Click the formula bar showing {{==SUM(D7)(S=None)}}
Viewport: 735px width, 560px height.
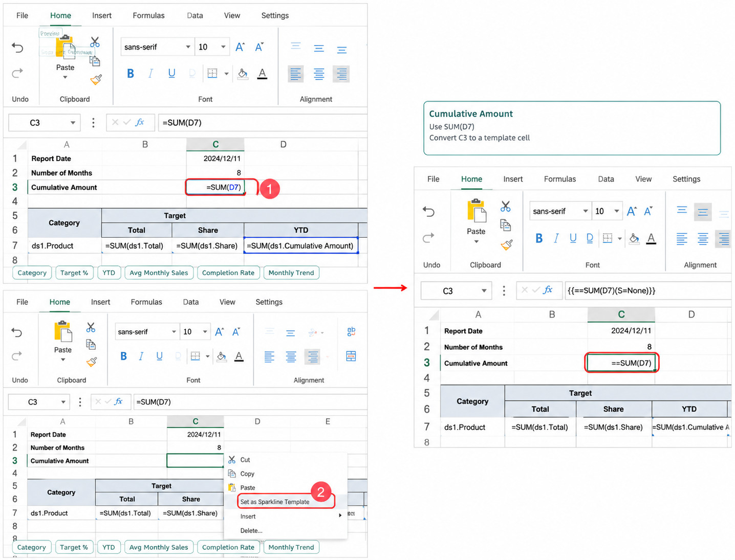[647, 290]
